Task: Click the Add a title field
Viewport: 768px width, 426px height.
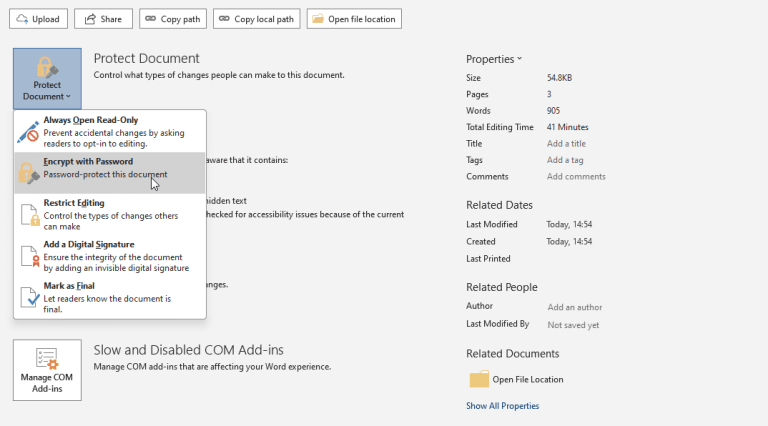Action: [565, 144]
